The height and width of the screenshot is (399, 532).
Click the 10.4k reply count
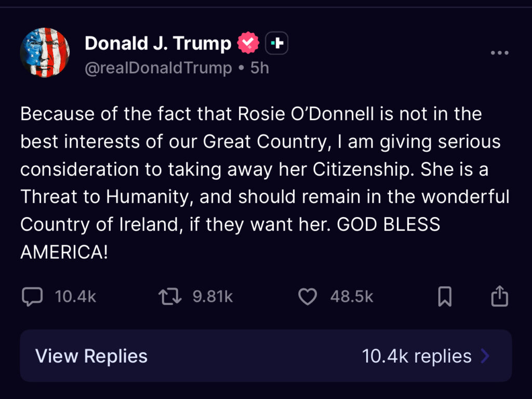pyautogui.click(x=75, y=297)
